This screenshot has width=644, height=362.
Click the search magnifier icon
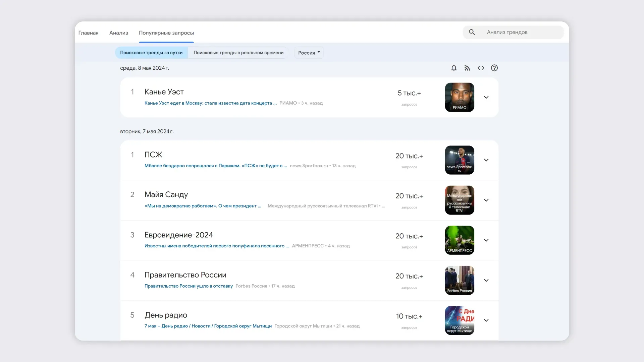(472, 32)
